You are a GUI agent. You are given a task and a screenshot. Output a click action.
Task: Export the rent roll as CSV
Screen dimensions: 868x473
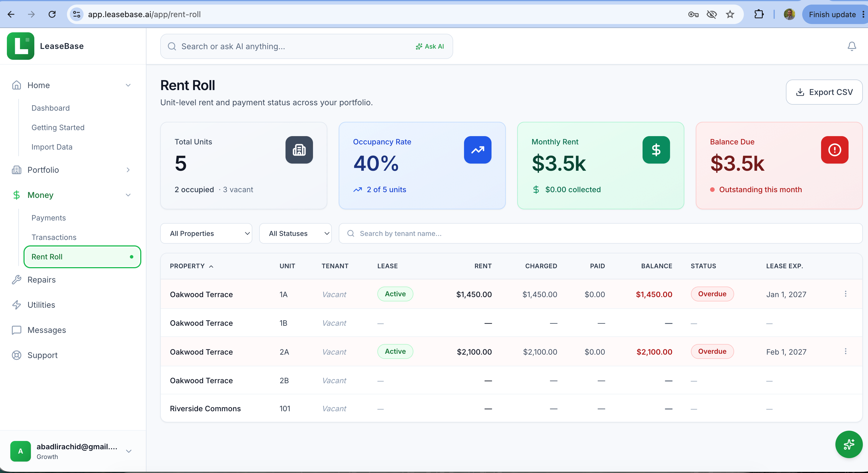coord(824,92)
